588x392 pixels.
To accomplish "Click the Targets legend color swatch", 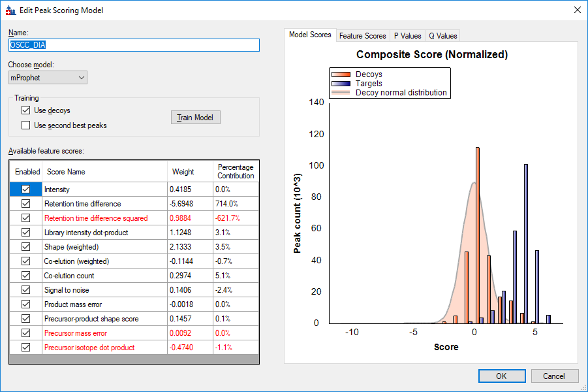I will coord(342,84).
